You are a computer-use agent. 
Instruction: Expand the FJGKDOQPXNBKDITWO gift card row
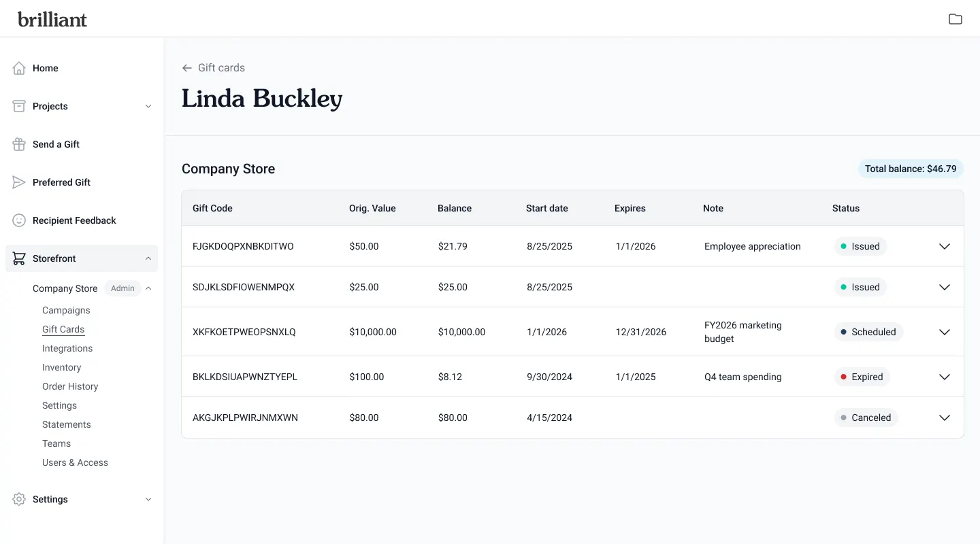click(945, 246)
